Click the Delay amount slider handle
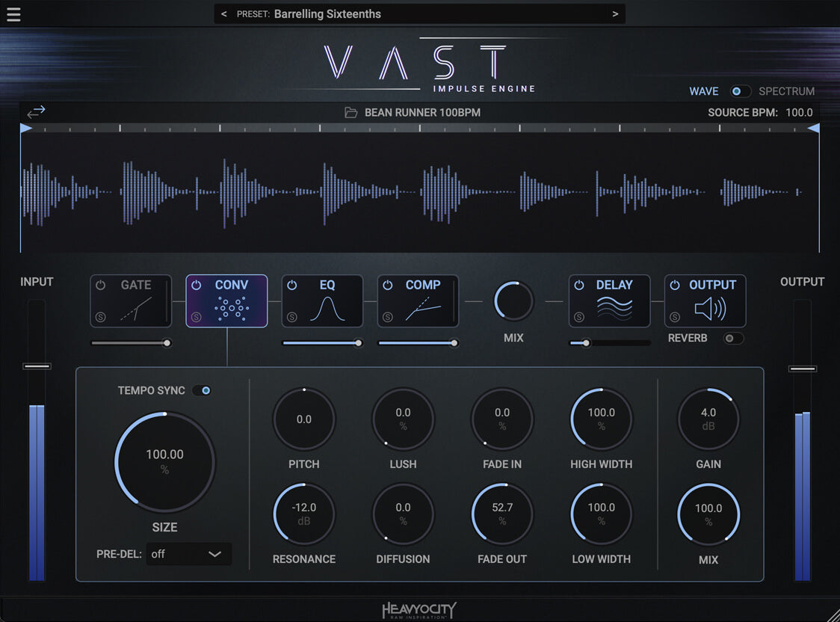 tap(587, 343)
